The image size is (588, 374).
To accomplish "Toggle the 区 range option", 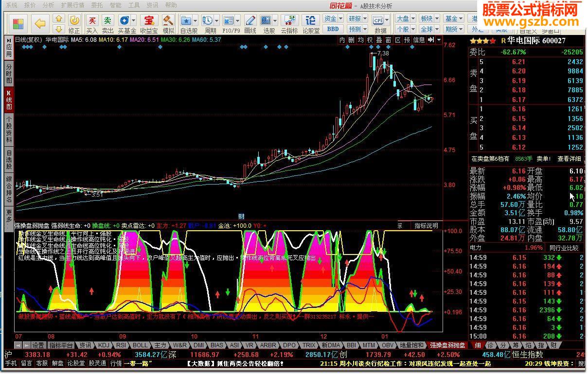I will coord(397,40).
